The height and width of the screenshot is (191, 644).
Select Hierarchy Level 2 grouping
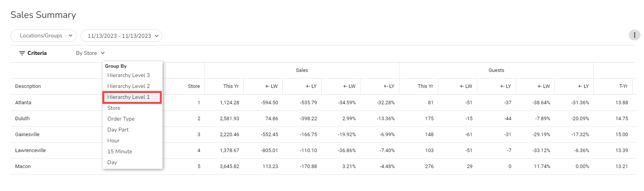128,86
